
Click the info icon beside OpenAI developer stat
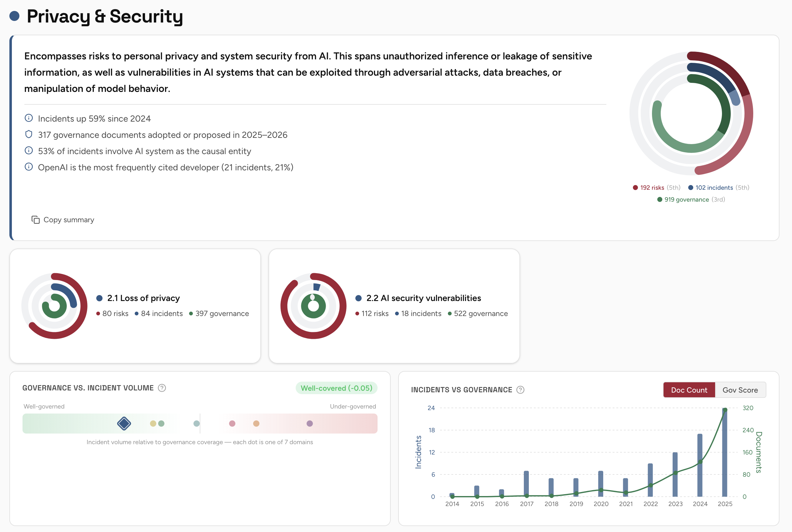[29, 167]
